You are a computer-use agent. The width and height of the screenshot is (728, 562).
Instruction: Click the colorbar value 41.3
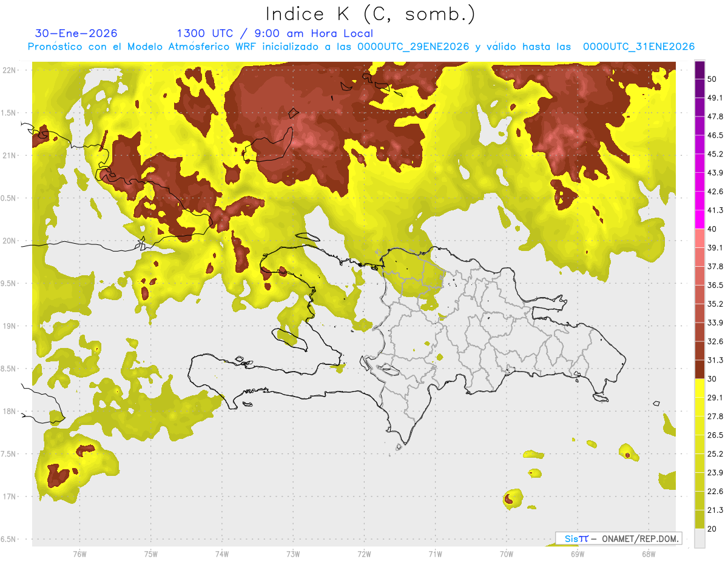click(715, 211)
